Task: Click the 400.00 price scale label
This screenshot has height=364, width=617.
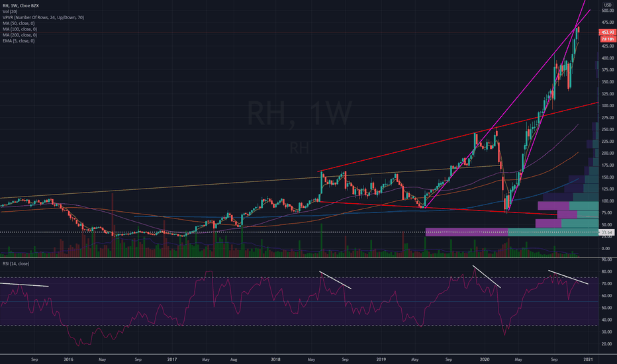Action: 608,58
